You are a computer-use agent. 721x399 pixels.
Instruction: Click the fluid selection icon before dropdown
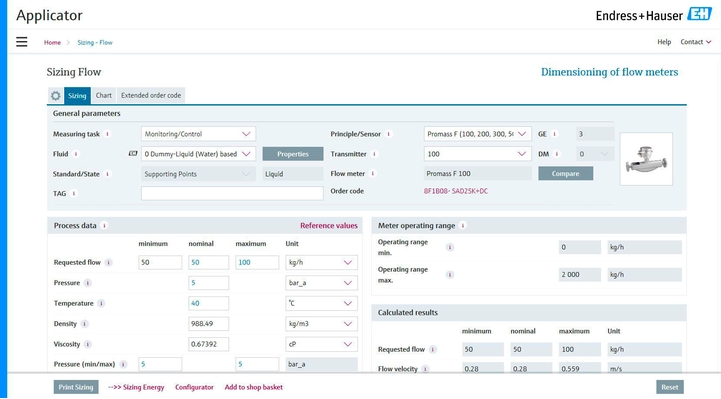(x=133, y=154)
